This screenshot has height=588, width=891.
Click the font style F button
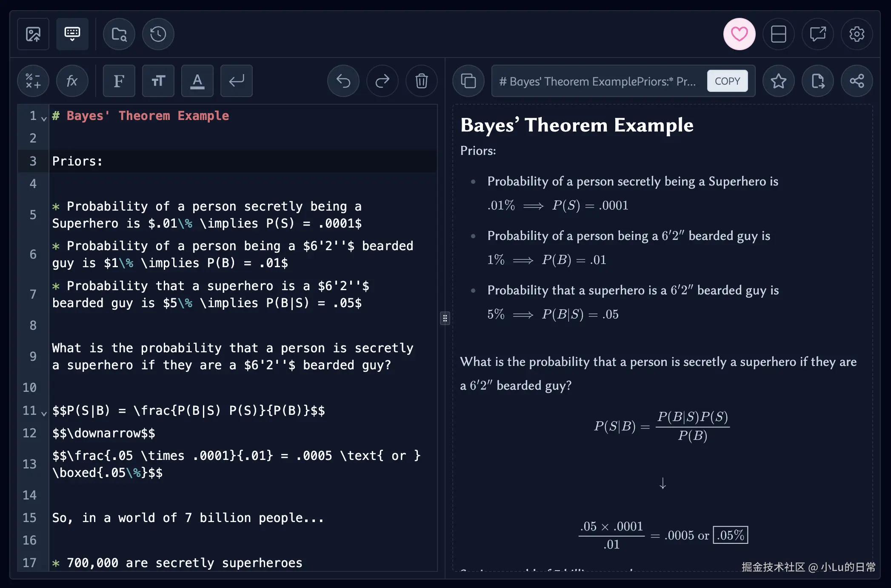[119, 81]
